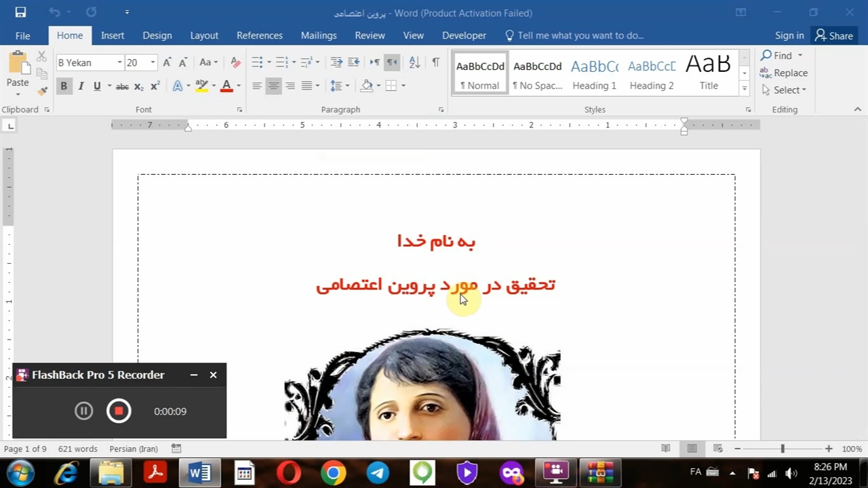This screenshot has width=868, height=488.
Task: Click the Clear All Formatting icon
Action: tap(235, 62)
